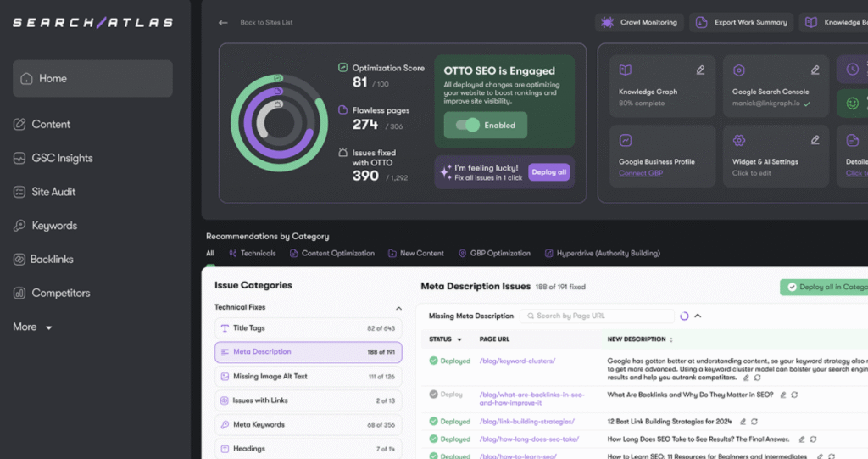Image resolution: width=868 pixels, height=459 pixels.
Task: Click the refresh spinner beside search field
Action: coord(684,316)
